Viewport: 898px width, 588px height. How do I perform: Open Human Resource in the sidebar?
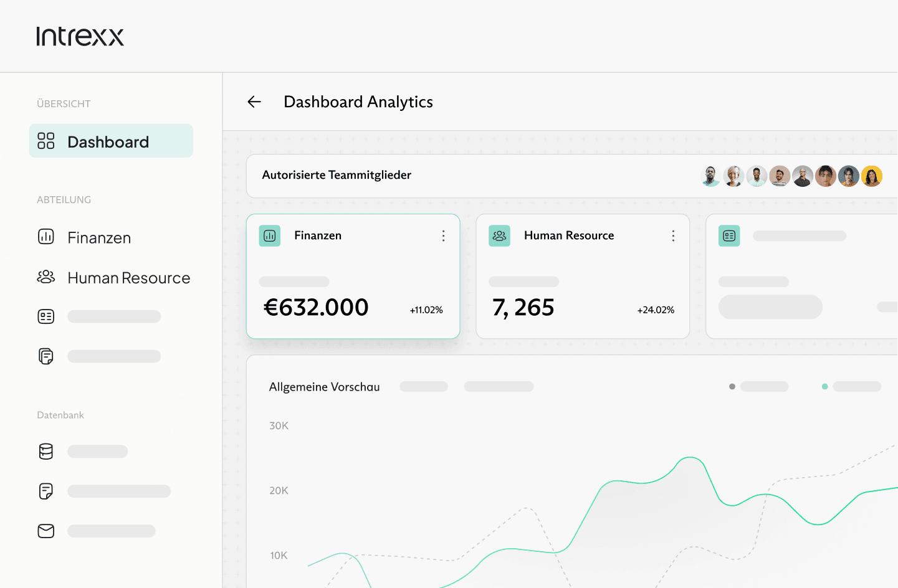pos(128,278)
